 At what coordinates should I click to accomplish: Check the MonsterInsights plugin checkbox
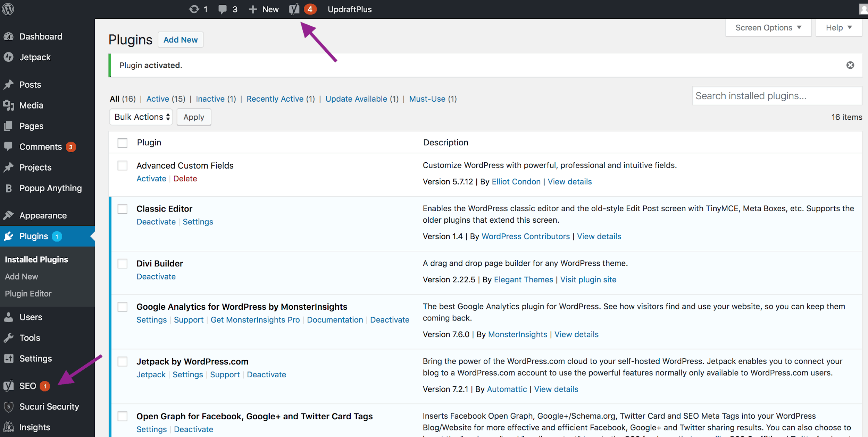122,307
